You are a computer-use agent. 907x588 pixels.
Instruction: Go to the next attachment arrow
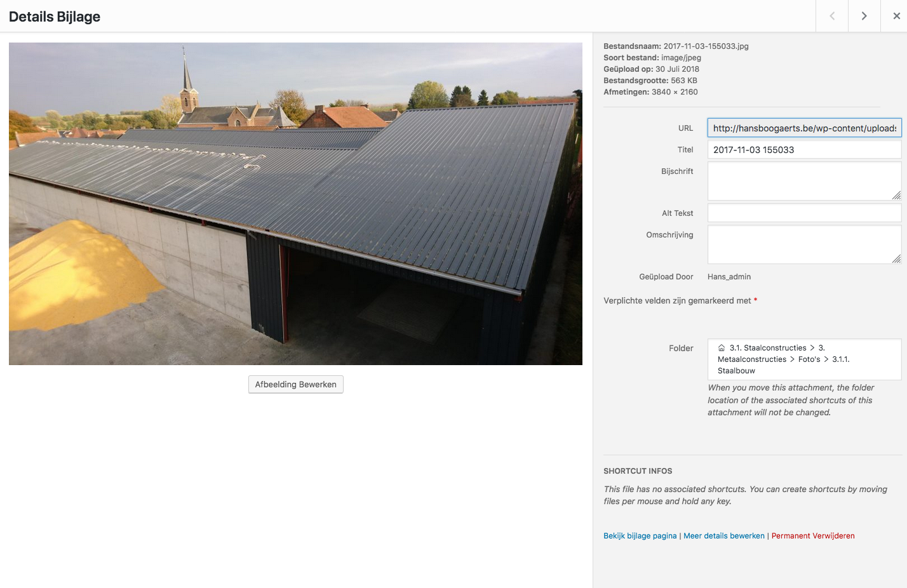[x=864, y=16]
